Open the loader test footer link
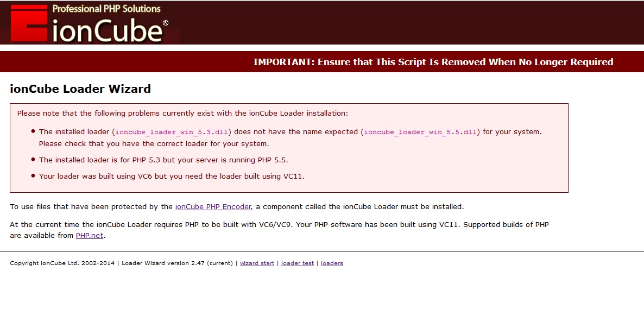The width and height of the screenshot is (644, 334). pyautogui.click(x=298, y=263)
